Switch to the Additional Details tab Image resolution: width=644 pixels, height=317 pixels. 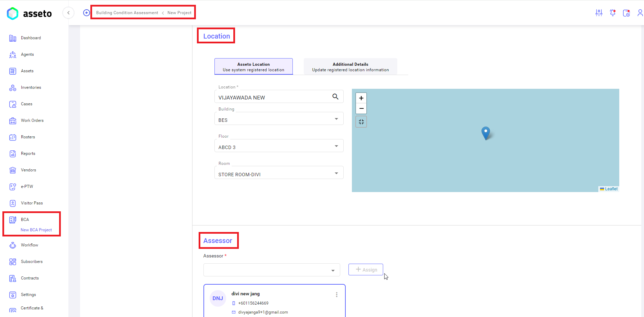pyautogui.click(x=351, y=67)
